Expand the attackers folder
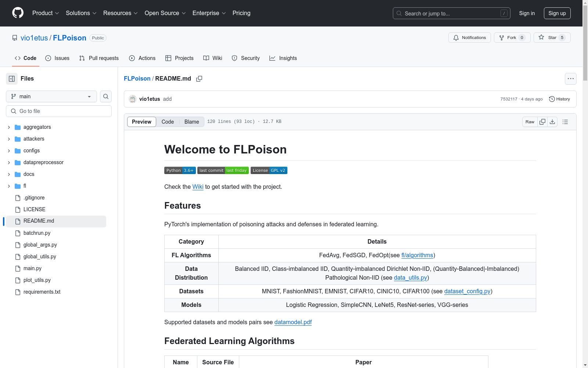 coord(9,139)
